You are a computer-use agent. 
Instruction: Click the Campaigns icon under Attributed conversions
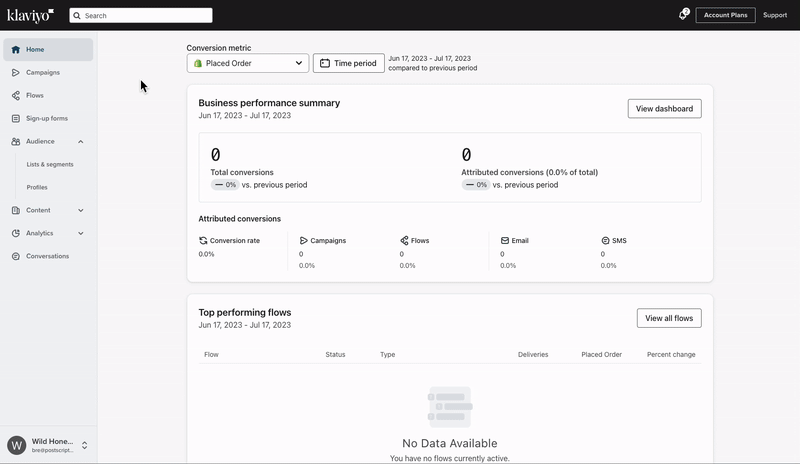pyautogui.click(x=304, y=240)
